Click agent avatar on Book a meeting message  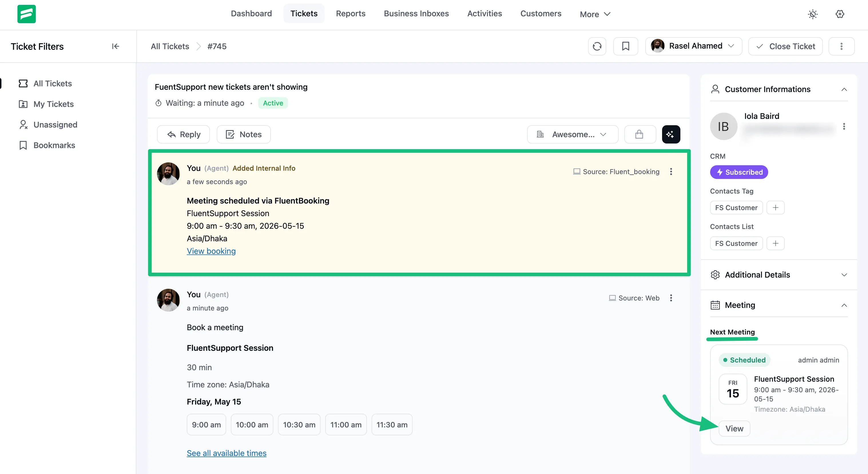tap(168, 300)
